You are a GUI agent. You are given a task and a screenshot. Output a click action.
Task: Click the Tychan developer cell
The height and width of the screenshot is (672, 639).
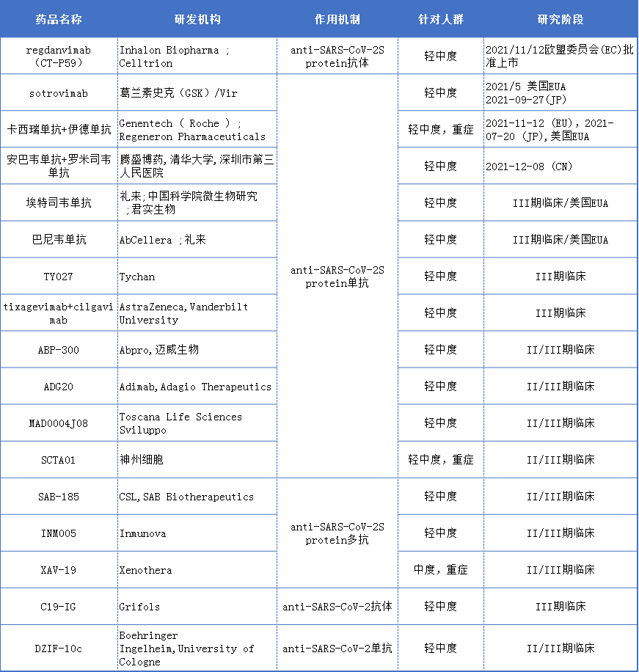[x=197, y=277]
